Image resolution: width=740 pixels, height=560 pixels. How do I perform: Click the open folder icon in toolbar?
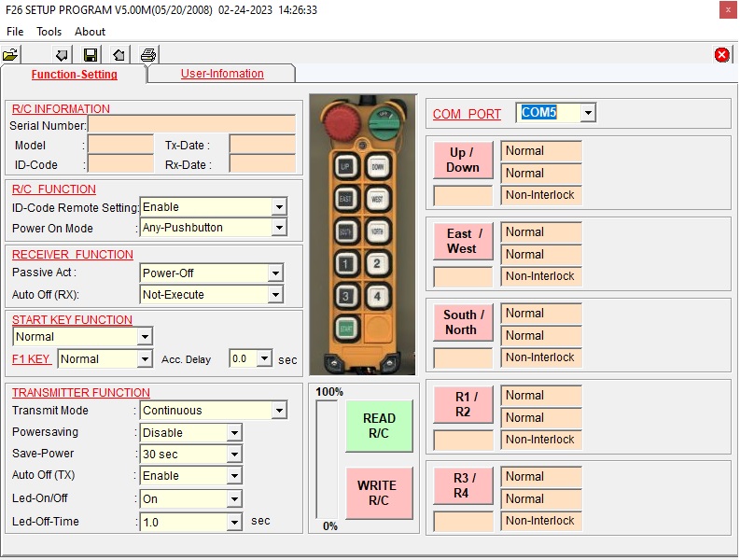10,55
